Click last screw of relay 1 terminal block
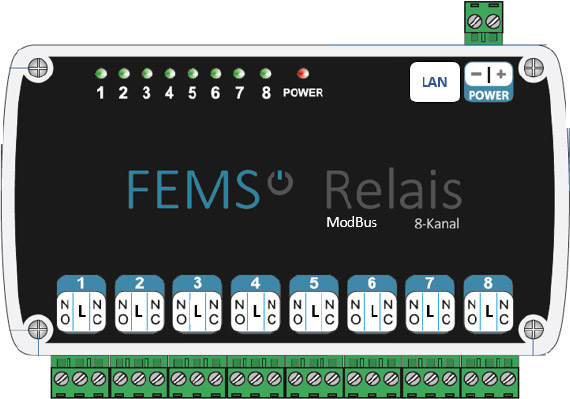 [98, 379]
